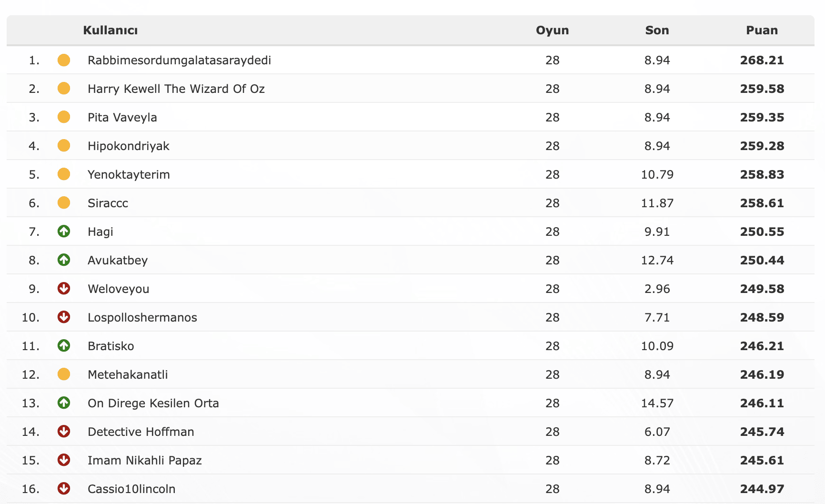Open the Siraccc user entry

point(108,203)
